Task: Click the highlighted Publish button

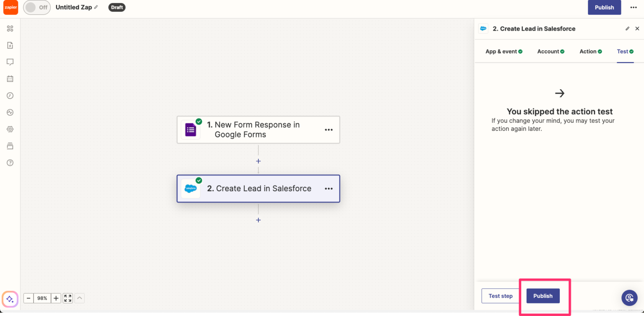Action: [543, 296]
